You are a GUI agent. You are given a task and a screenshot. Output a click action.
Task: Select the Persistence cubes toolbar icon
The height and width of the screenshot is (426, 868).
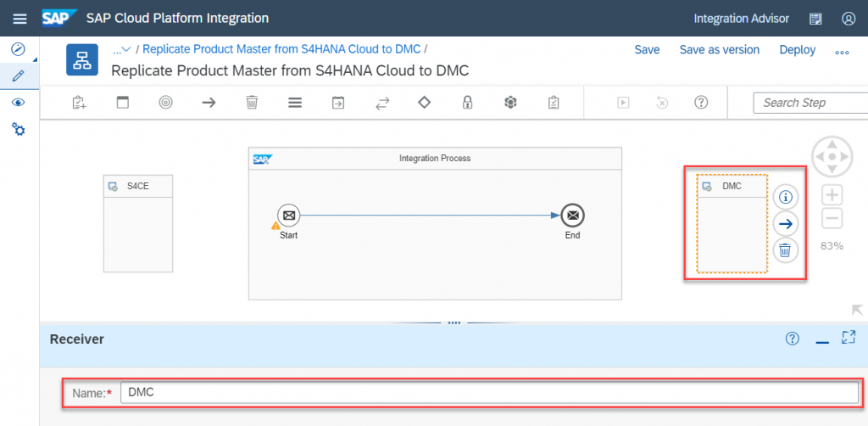[x=510, y=103]
